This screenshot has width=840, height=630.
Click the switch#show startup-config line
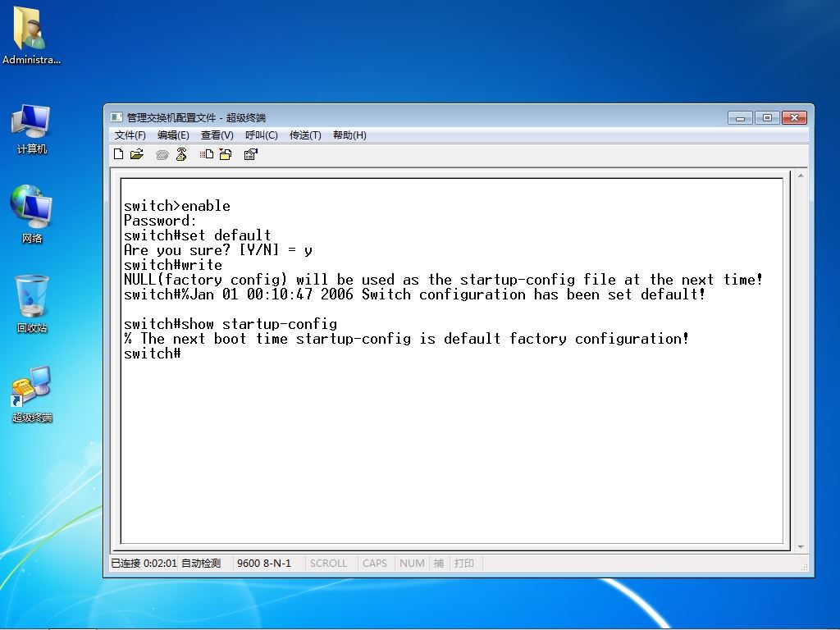pyautogui.click(x=231, y=324)
